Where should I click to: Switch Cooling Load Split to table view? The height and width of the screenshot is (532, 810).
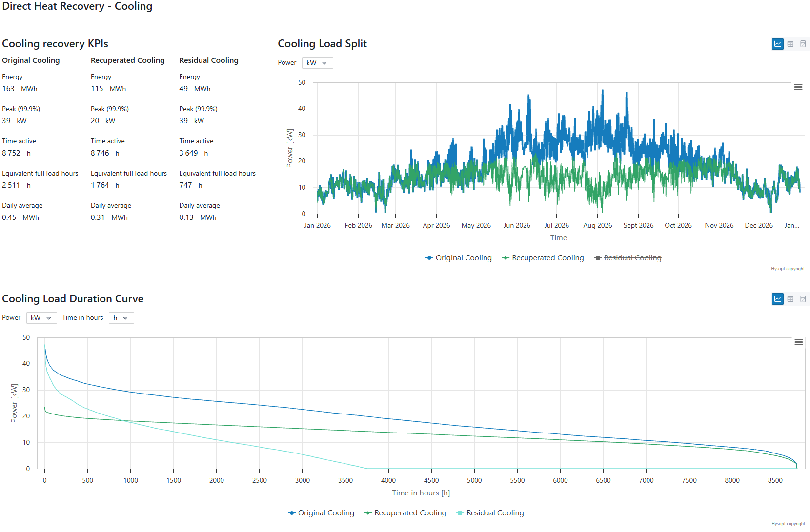pyautogui.click(x=790, y=44)
